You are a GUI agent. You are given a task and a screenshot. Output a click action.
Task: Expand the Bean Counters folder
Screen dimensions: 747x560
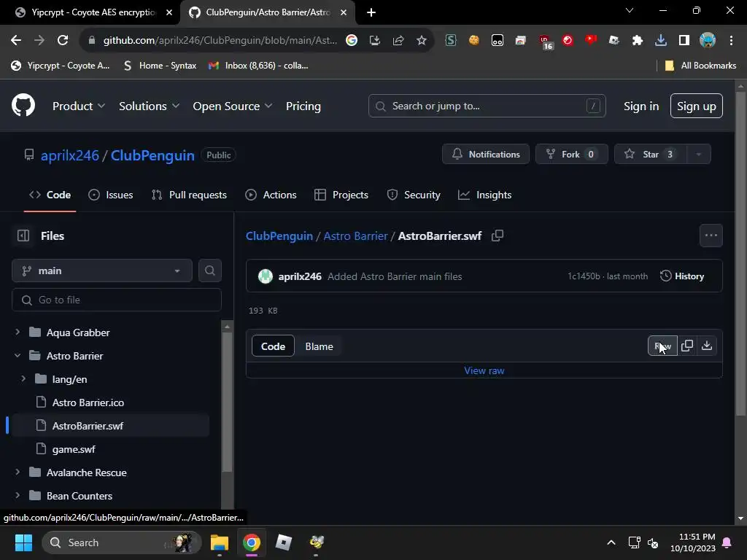[18, 495]
